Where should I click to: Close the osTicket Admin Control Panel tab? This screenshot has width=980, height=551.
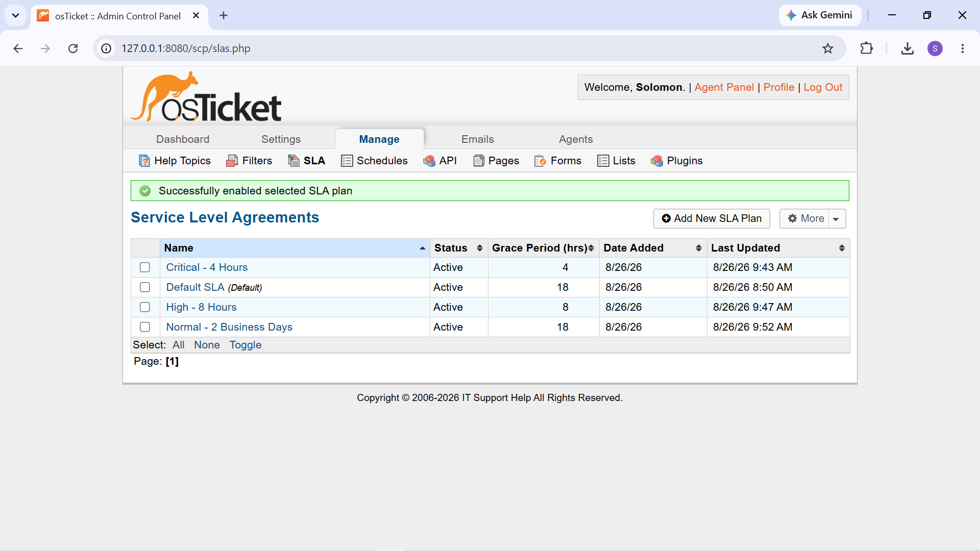click(x=196, y=16)
